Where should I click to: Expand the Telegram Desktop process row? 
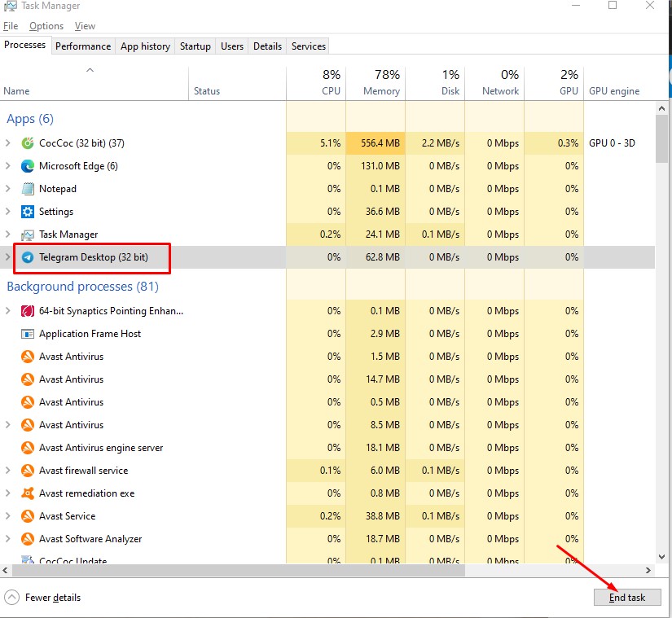(x=8, y=257)
